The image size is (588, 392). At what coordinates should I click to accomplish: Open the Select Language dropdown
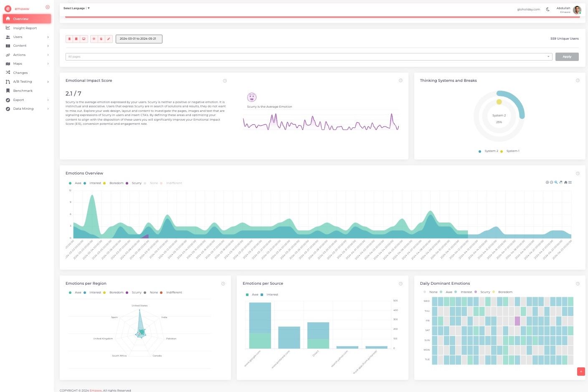76,8
